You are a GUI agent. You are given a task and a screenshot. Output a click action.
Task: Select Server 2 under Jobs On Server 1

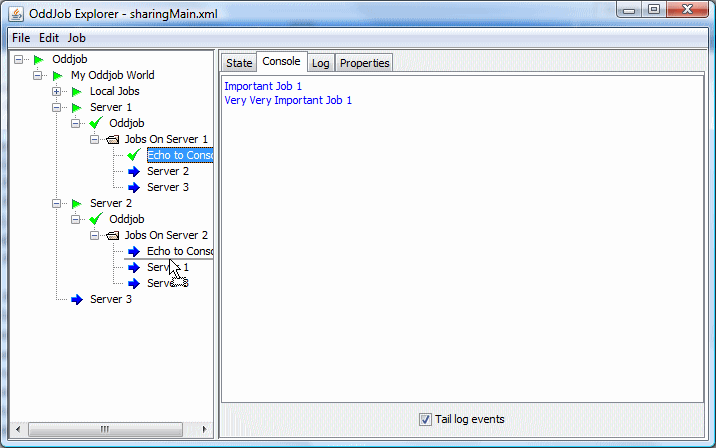point(167,171)
